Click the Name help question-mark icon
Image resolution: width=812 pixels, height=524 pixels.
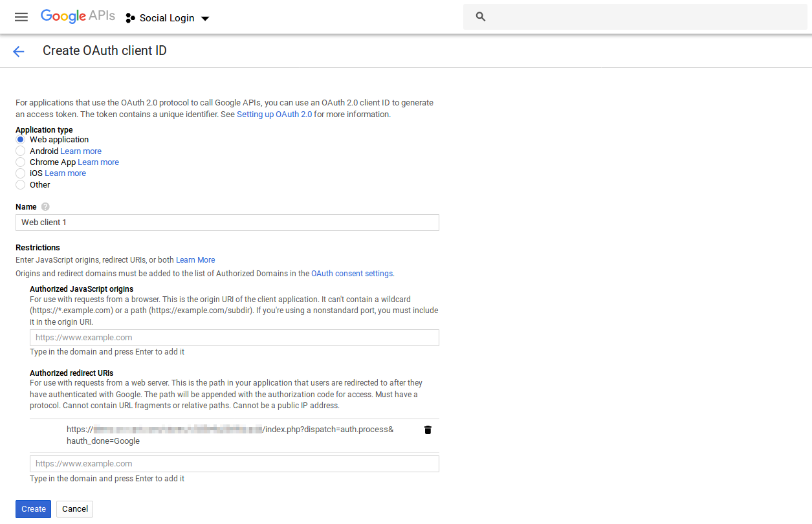pos(45,207)
